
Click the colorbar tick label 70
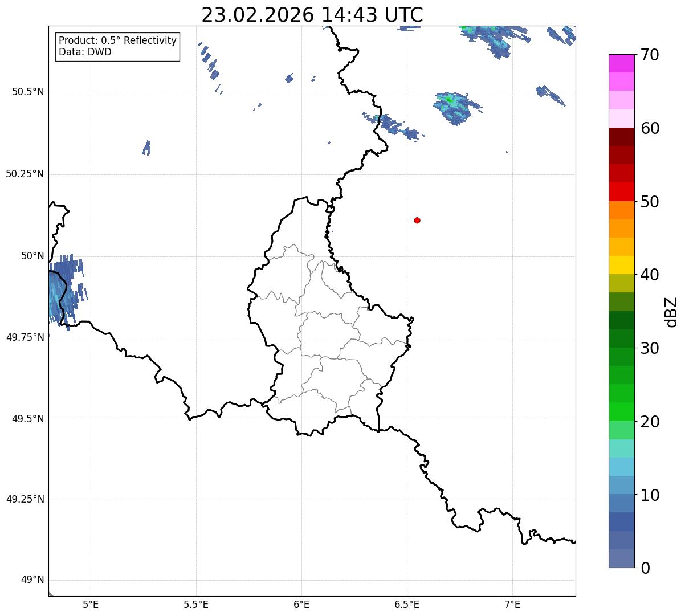[x=649, y=55]
